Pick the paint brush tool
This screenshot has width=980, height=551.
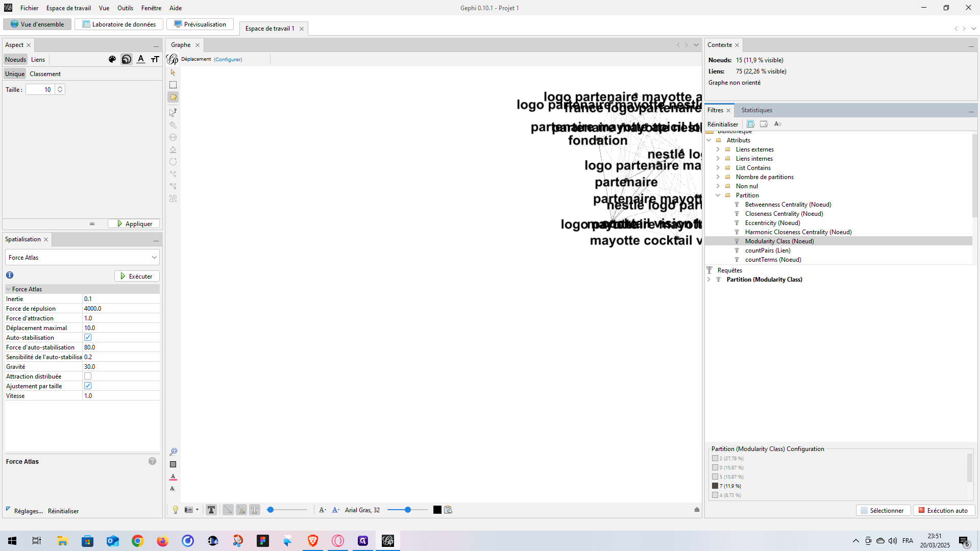(173, 125)
